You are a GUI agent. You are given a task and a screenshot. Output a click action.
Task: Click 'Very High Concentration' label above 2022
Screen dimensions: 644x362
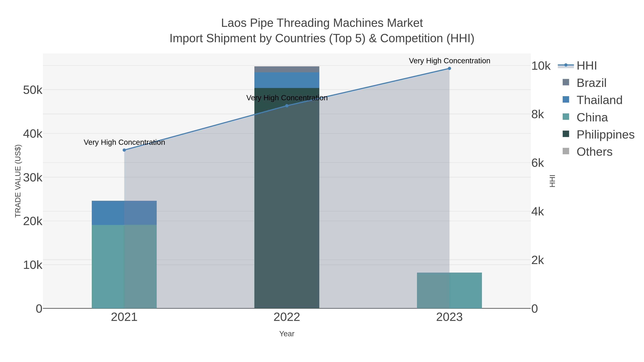click(287, 98)
